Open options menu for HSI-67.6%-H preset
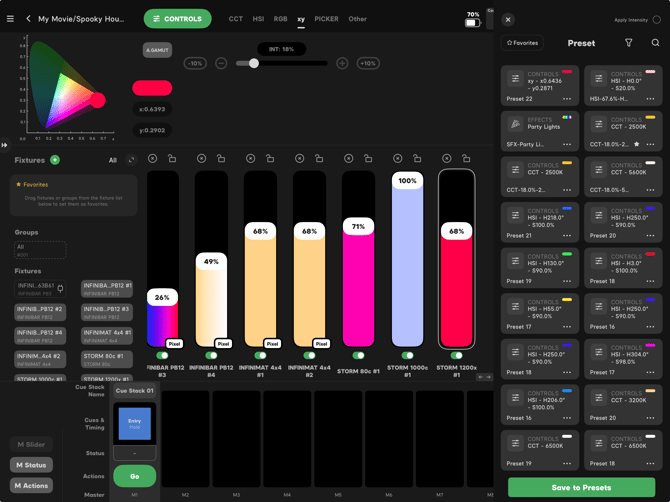The width and height of the screenshot is (670, 502). tap(650, 99)
